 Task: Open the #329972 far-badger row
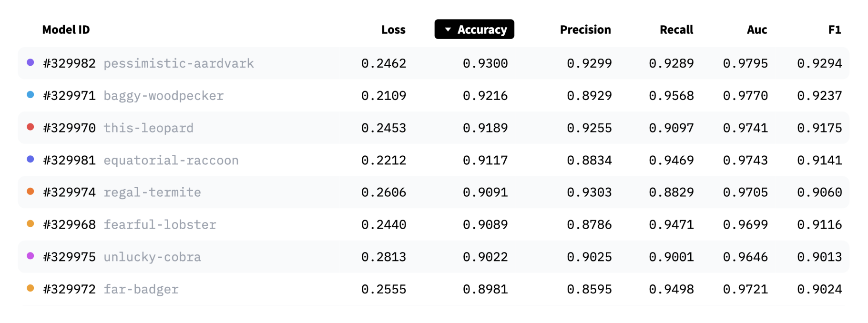433,289
